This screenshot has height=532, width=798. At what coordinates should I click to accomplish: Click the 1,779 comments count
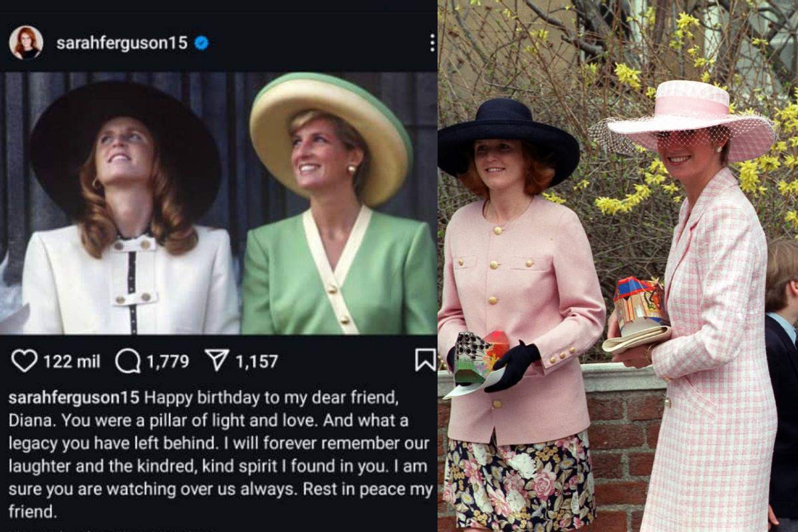pyautogui.click(x=168, y=361)
